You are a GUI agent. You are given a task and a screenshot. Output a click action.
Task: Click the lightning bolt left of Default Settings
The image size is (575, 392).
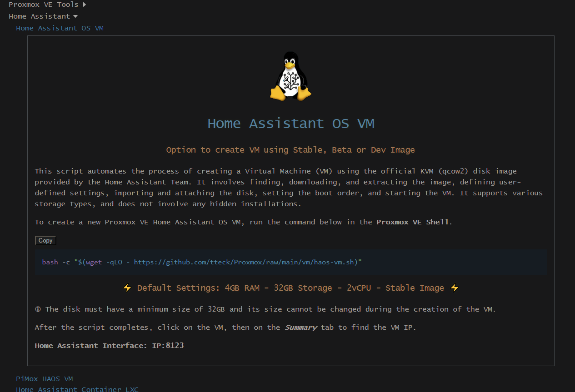(127, 288)
